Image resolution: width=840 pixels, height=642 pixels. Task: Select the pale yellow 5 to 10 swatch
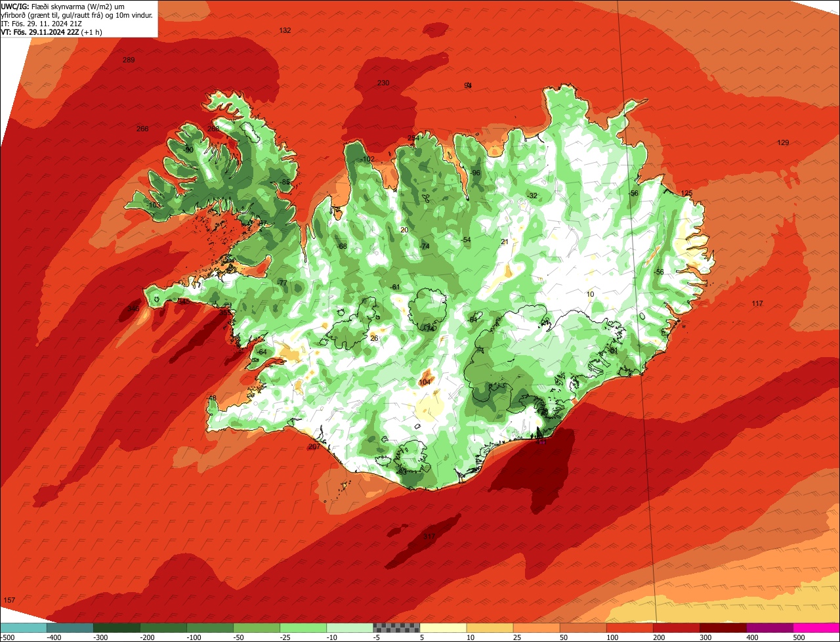[443, 628]
